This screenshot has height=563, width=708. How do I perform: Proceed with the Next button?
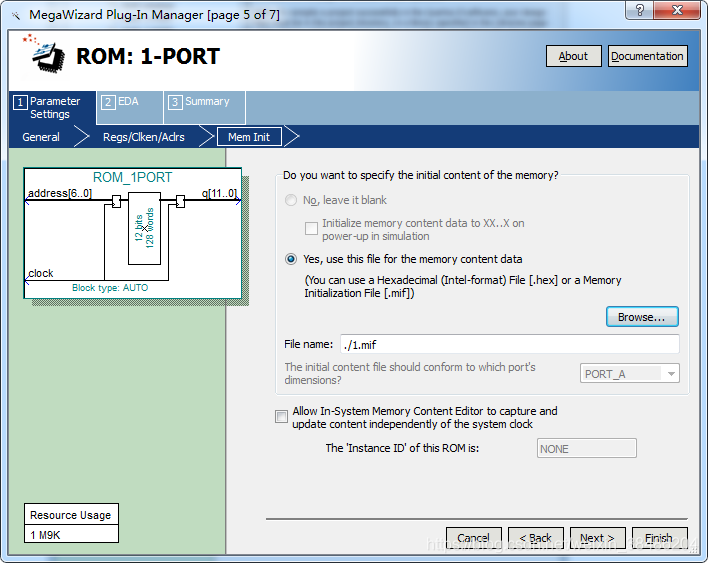[597, 538]
